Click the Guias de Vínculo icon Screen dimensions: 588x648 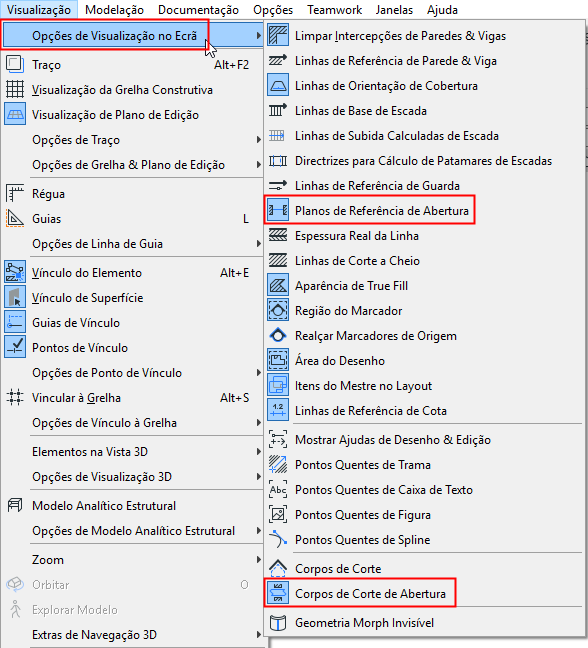click(15, 323)
